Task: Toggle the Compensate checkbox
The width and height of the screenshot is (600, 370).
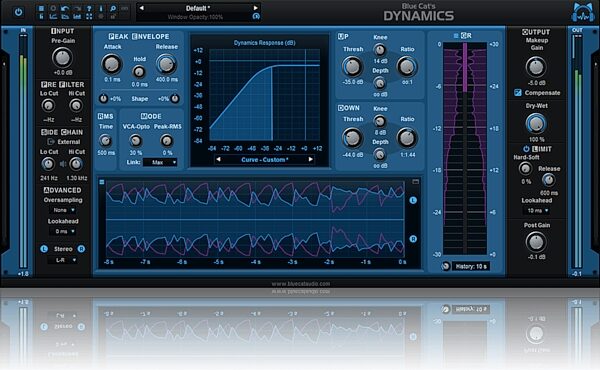Action: 517,93
